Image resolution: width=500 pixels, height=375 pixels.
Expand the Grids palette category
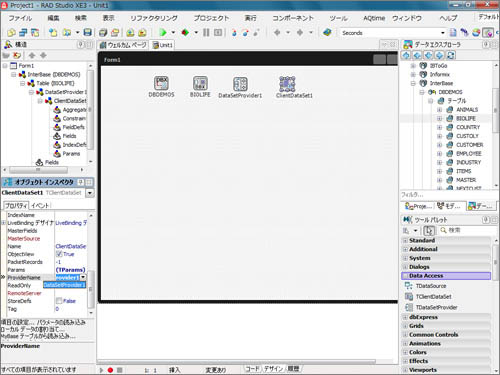tap(405, 326)
